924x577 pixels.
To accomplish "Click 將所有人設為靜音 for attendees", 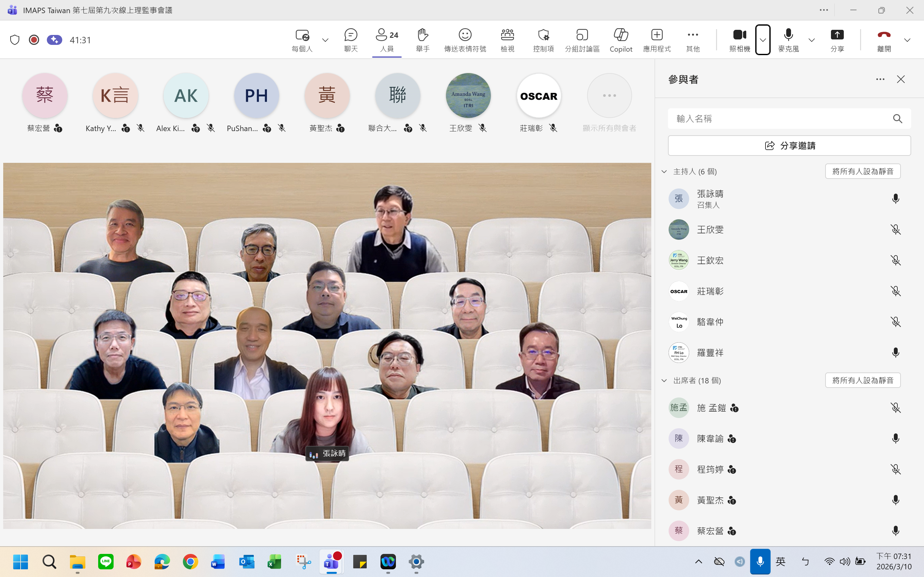I will 862,380.
